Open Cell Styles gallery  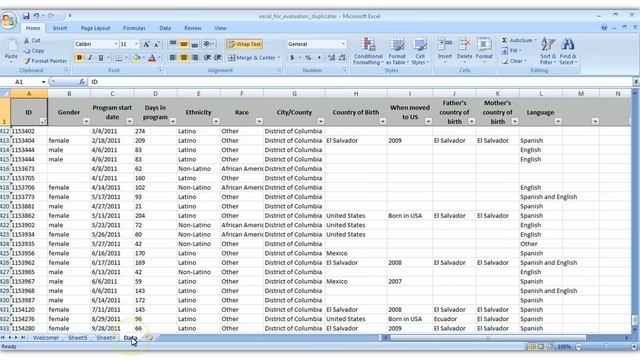[x=420, y=51]
